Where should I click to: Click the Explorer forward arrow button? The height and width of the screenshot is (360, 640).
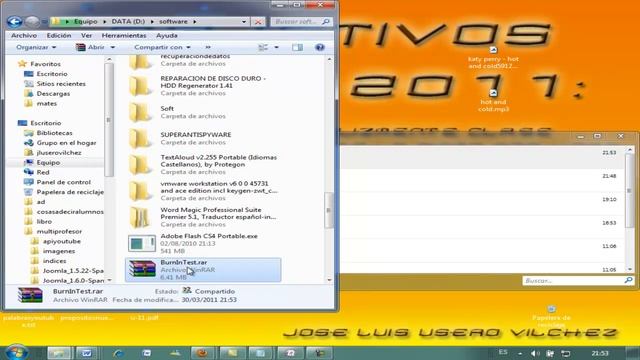point(32,22)
